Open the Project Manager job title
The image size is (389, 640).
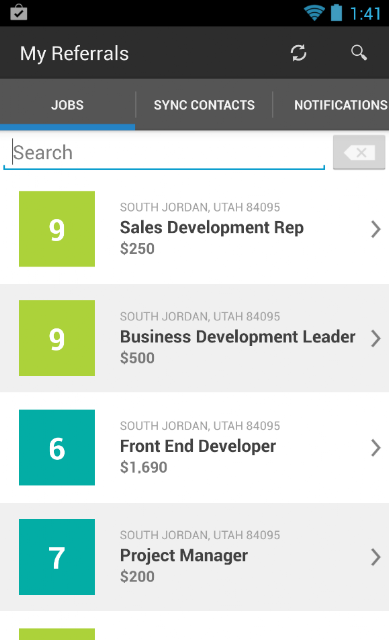click(x=184, y=556)
